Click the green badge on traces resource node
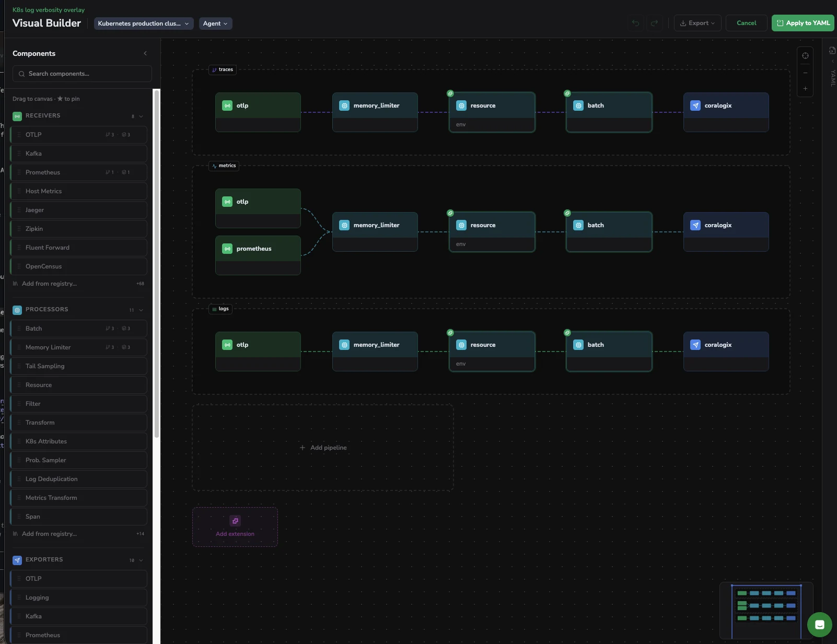837x644 pixels. tap(450, 93)
